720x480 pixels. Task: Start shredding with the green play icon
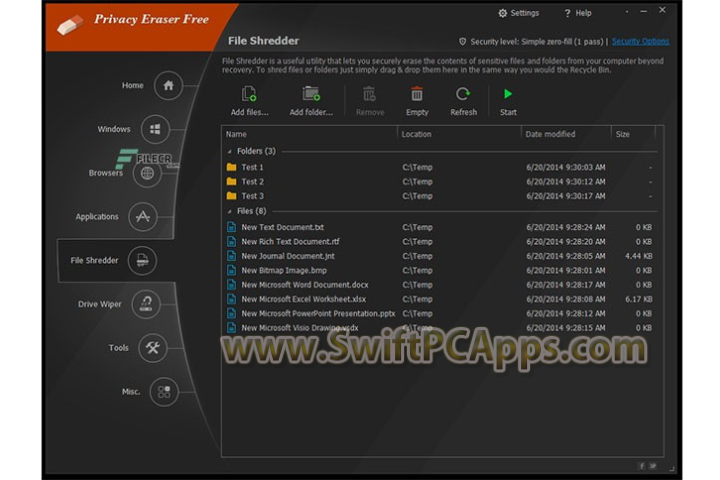(x=508, y=94)
